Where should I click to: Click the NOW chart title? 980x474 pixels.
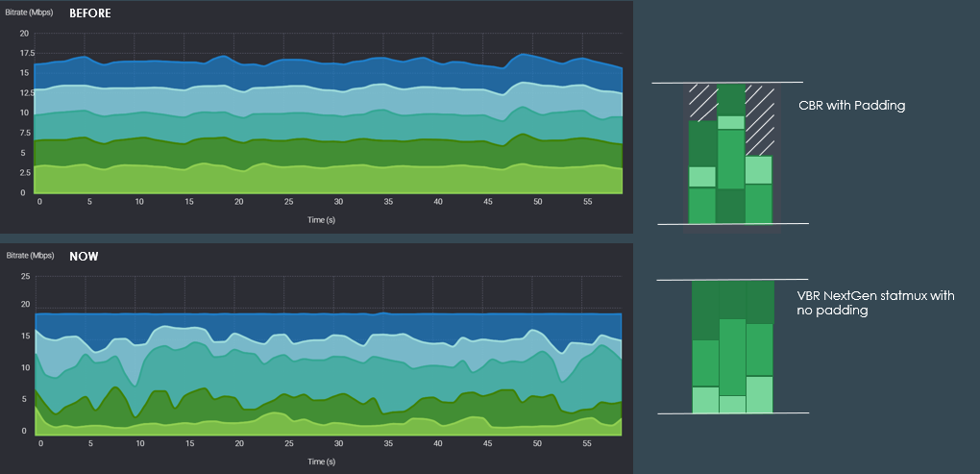pos(84,257)
